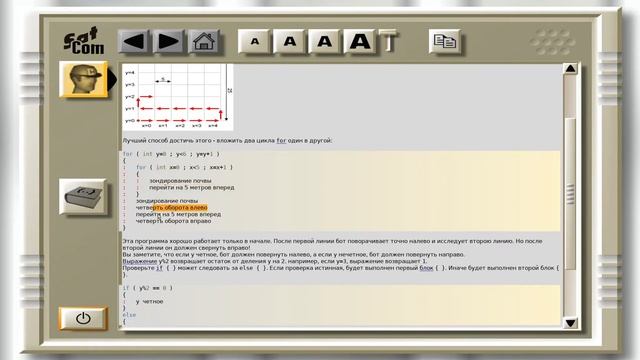Click the vertical scrollbar thumb
Viewport: 640px width, 360px height.
tap(570, 194)
